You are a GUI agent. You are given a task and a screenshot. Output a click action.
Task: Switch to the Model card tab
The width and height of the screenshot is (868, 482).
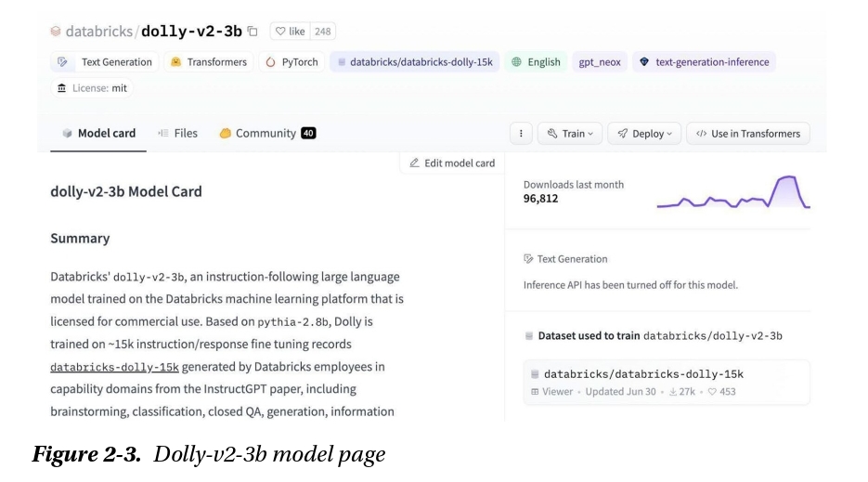(x=98, y=134)
